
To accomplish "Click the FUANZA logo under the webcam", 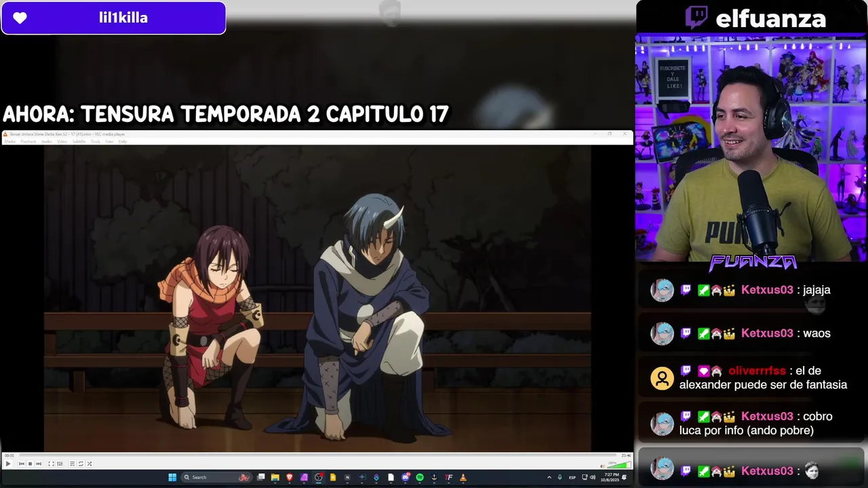I will click(x=753, y=262).
